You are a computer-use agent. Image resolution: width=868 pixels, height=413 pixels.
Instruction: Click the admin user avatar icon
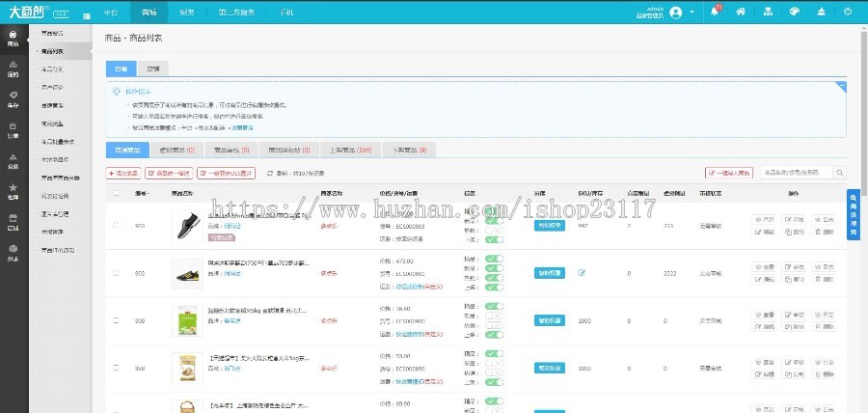pyautogui.click(x=675, y=13)
